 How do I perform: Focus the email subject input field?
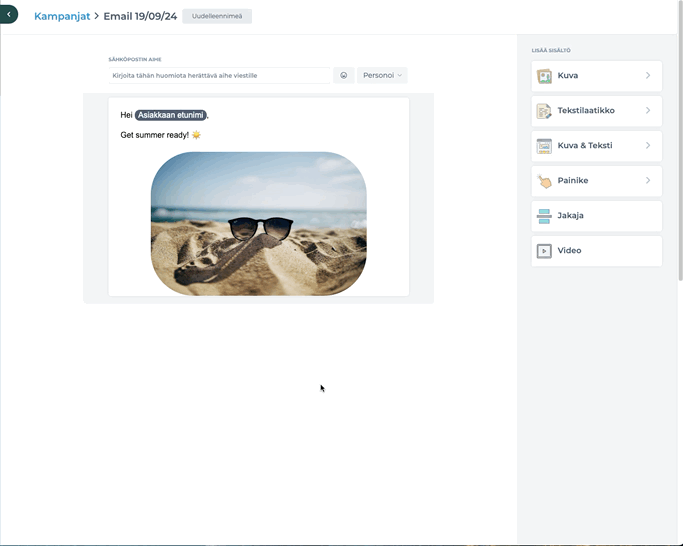(219, 75)
